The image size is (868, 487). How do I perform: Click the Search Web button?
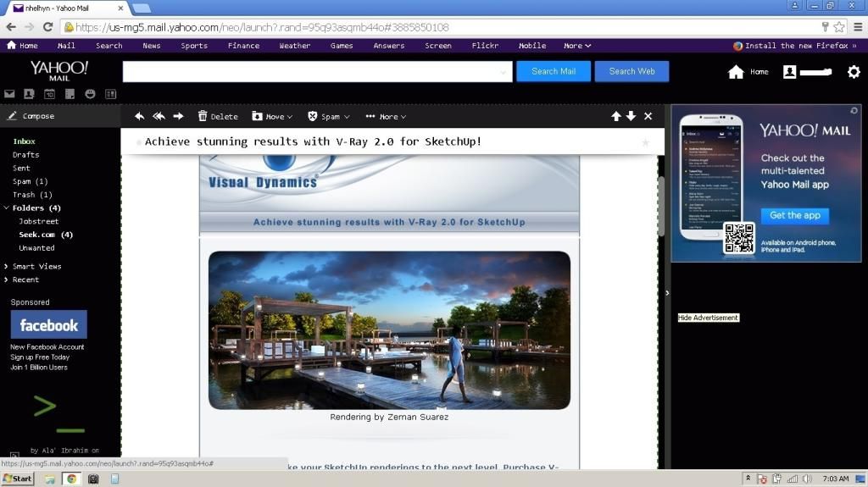click(632, 71)
